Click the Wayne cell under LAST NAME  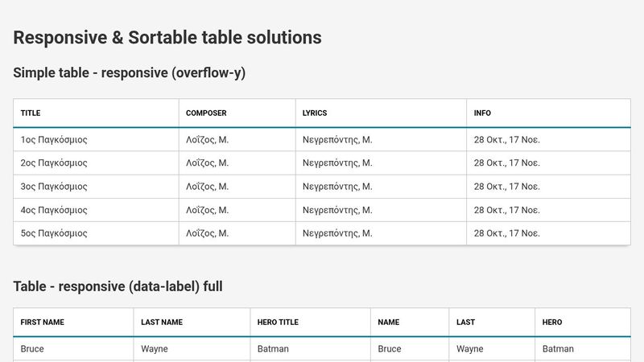[192, 349]
